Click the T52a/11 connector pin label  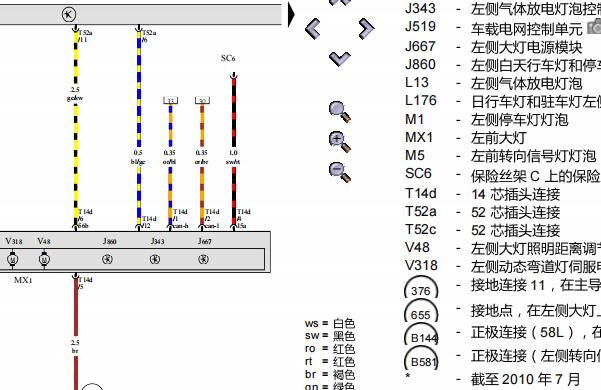click(x=85, y=36)
